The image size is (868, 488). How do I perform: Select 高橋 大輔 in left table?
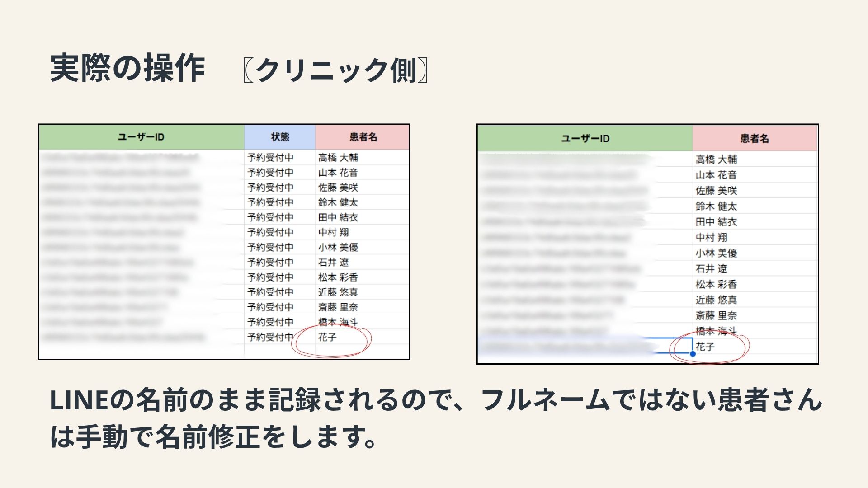point(338,158)
